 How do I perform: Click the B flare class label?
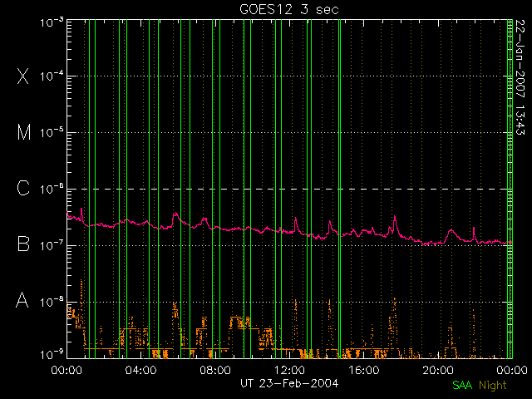click(x=23, y=244)
